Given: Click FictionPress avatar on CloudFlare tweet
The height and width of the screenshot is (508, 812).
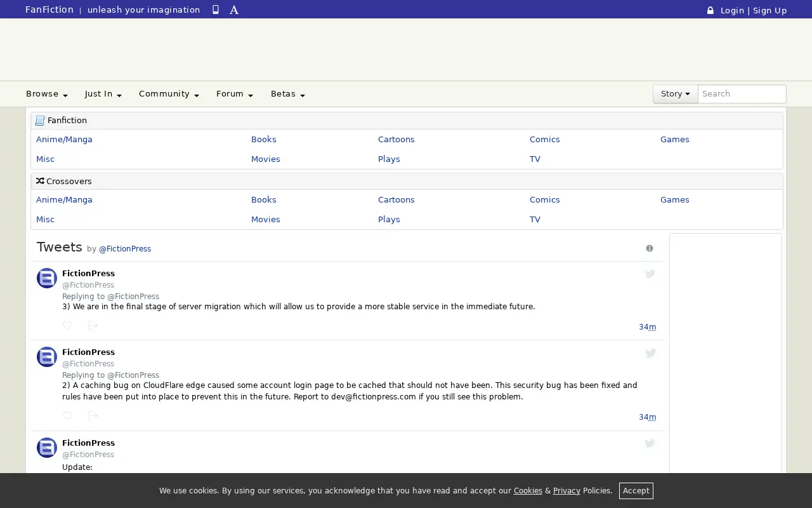Looking at the screenshot, I should click(47, 357).
